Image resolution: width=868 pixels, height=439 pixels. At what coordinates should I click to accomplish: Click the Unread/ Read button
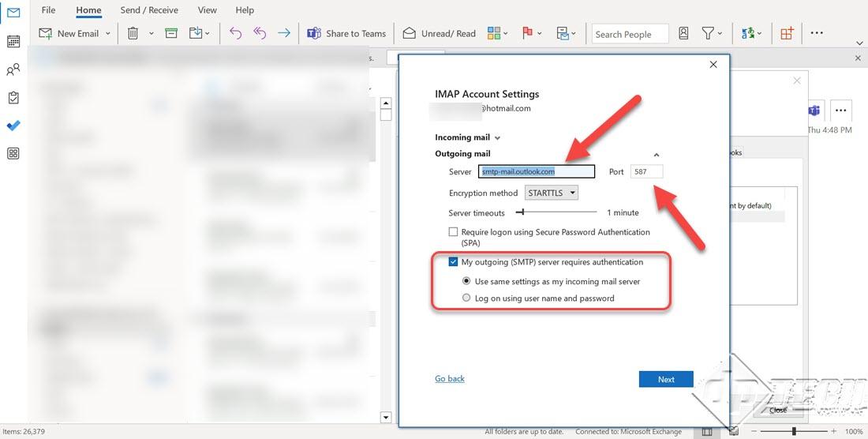(x=439, y=33)
